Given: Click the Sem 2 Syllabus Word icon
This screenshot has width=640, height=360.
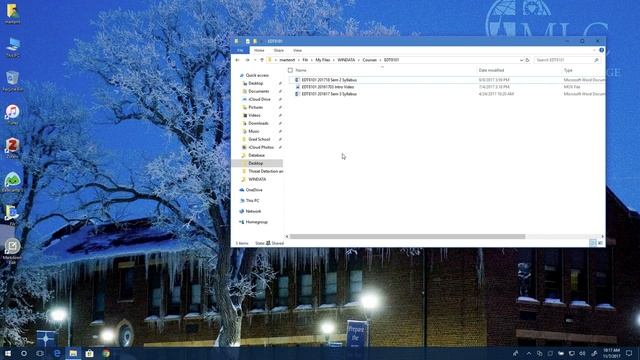Looking at the screenshot, I should [x=297, y=80].
